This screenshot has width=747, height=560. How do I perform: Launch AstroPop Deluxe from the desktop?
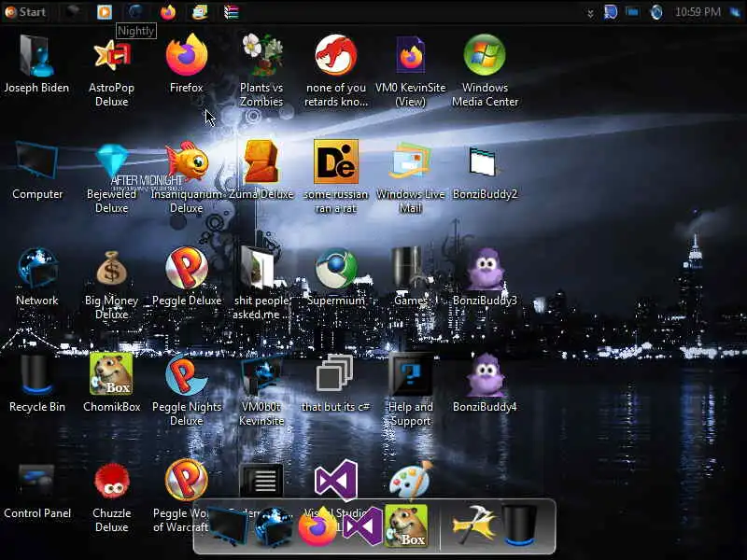click(111, 56)
